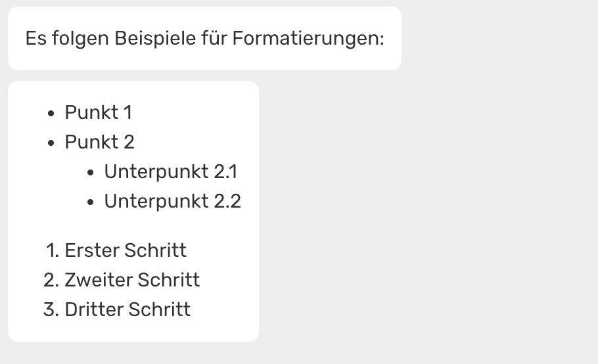Click the bullet before 'Punkt 1'
Image resolution: width=598 pixels, height=364 pixels.
pyautogui.click(x=52, y=113)
